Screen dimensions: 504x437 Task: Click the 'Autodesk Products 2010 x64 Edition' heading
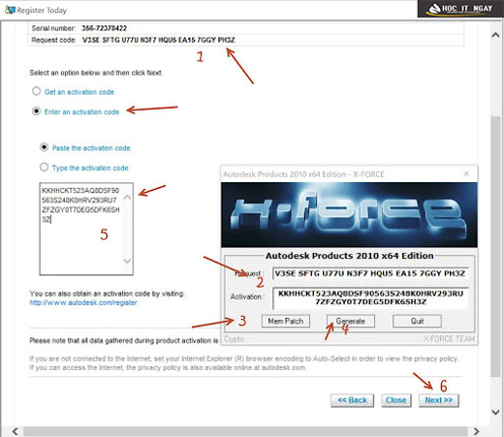[x=349, y=256]
